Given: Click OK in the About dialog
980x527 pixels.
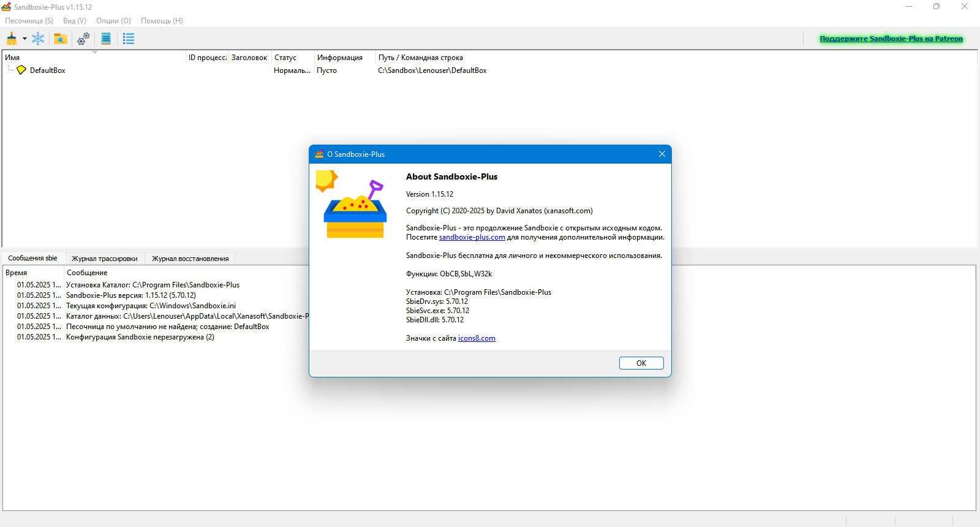Looking at the screenshot, I should [641, 363].
